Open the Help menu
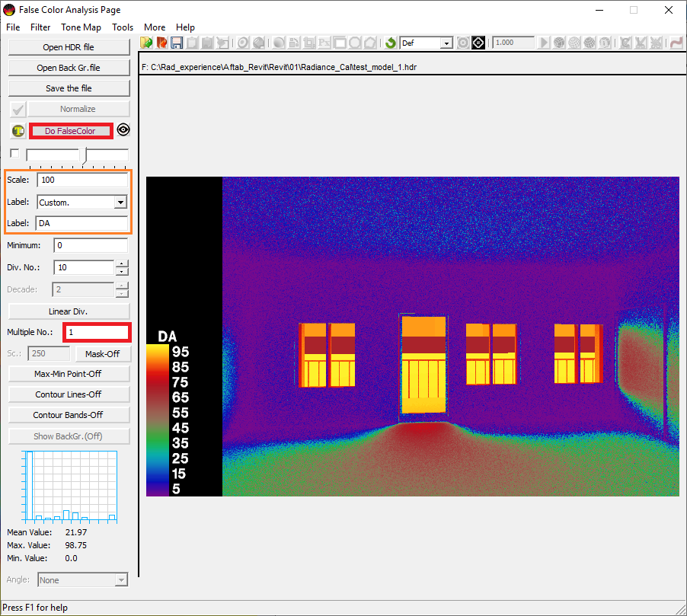This screenshot has height=616, width=687. click(x=185, y=27)
